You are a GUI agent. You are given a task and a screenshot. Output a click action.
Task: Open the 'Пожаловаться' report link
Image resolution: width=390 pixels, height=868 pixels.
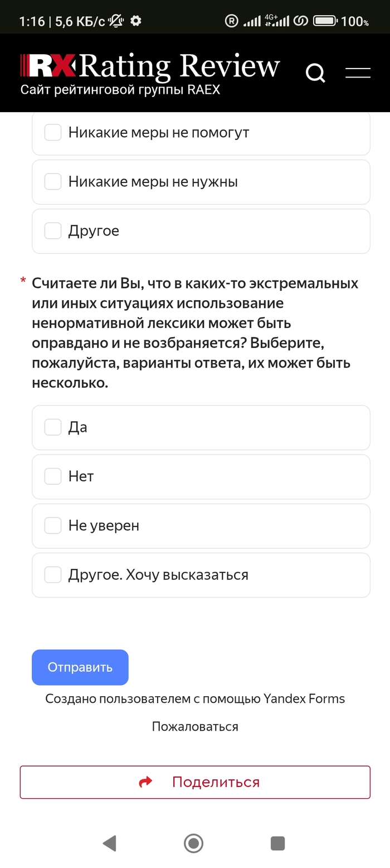point(195,727)
